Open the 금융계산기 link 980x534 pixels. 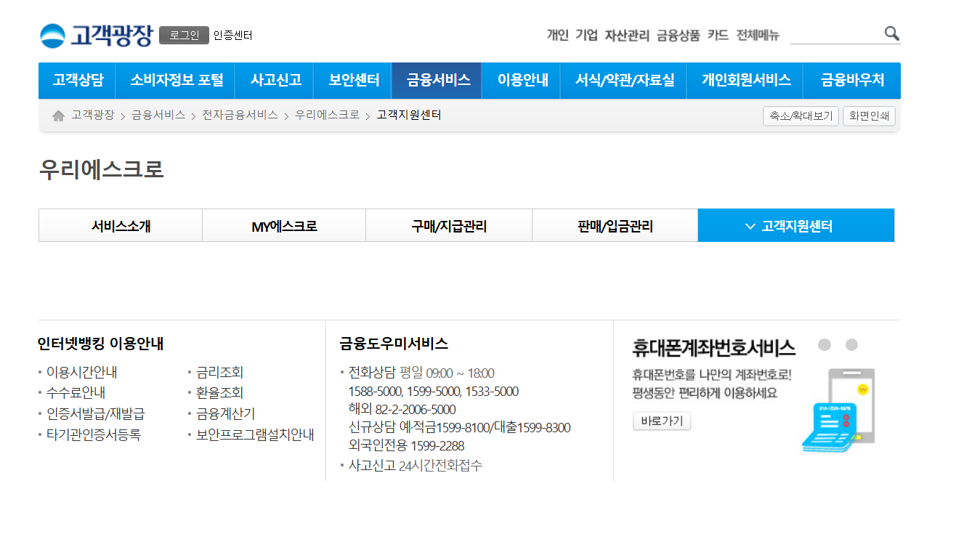(225, 414)
